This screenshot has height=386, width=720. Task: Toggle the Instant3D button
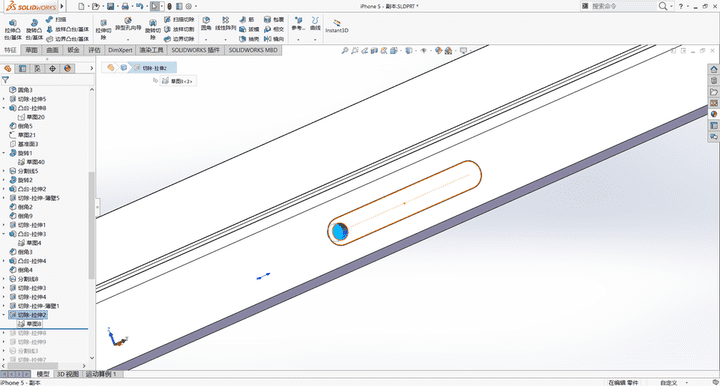[x=337, y=26]
